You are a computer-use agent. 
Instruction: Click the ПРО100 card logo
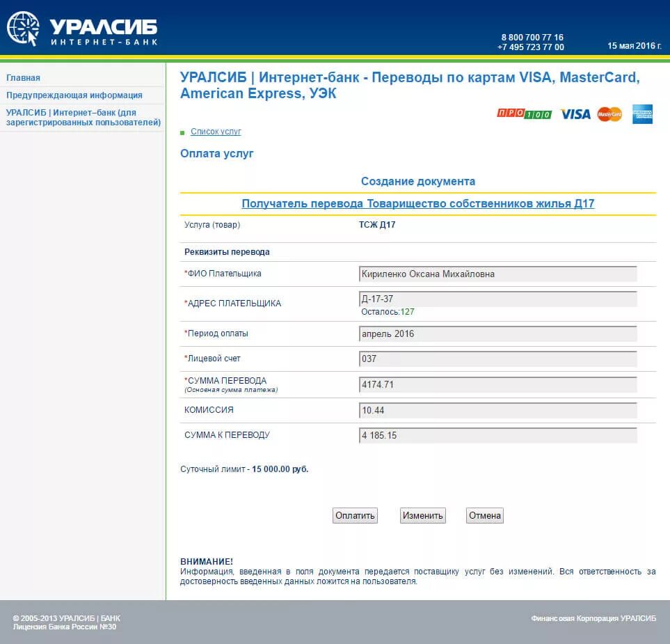tap(524, 113)
